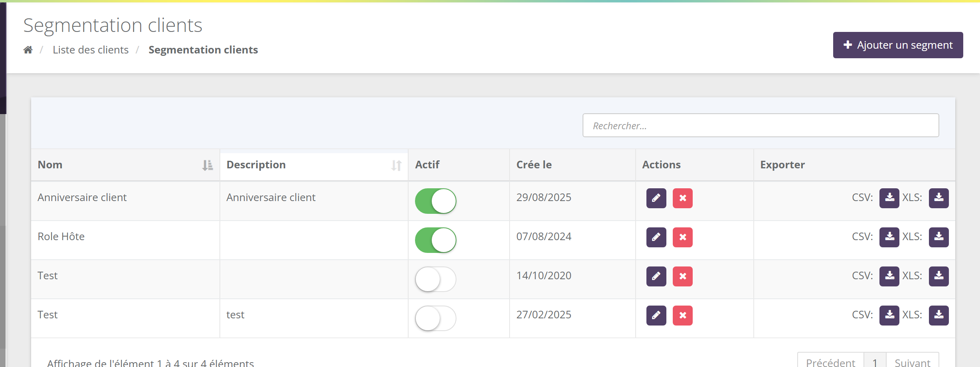Click Ajouter un segment button
This screenshot has height=367, width=980.
898,45
